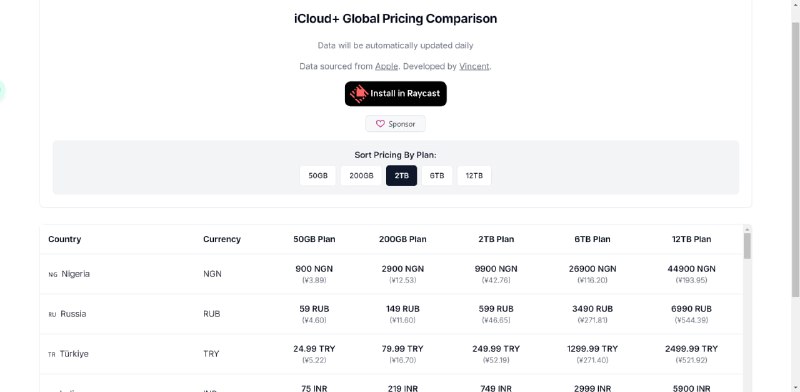
Task: Visit developer Vincent's link
Action: [x=474, y=66]
